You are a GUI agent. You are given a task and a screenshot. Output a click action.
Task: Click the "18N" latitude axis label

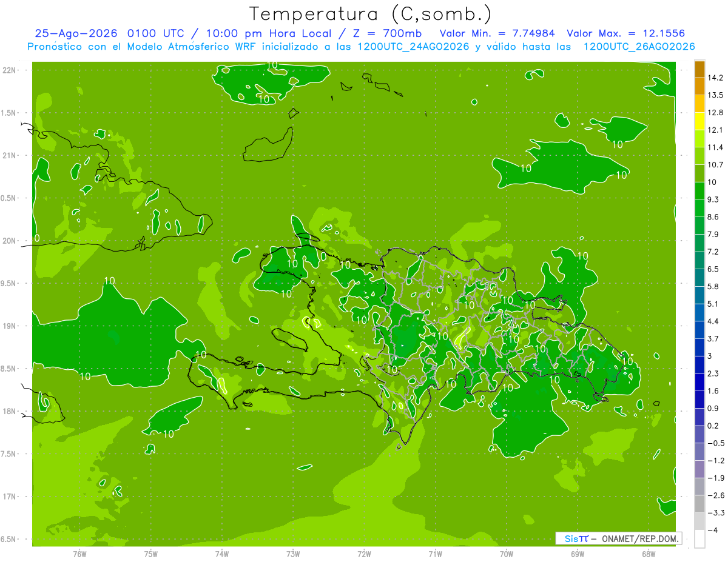point(10,411)
